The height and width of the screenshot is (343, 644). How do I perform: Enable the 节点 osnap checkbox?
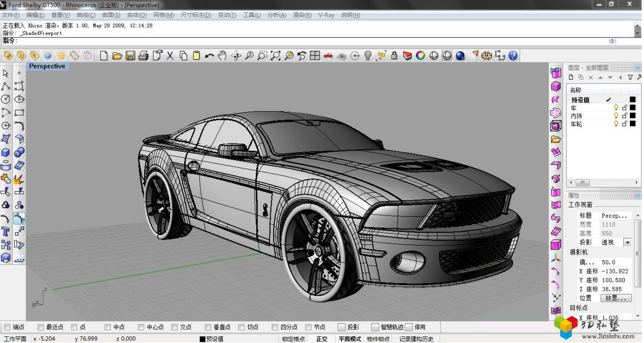(x=309, y=327)
